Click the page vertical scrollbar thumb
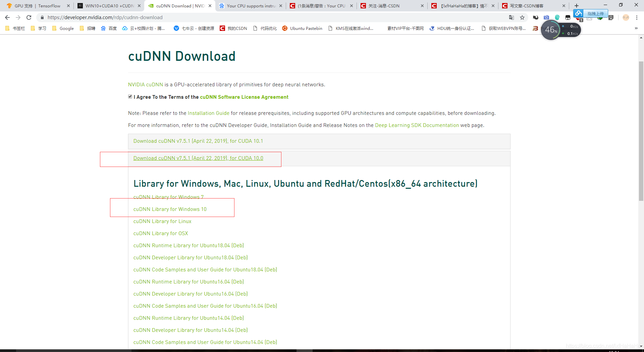 641,131
